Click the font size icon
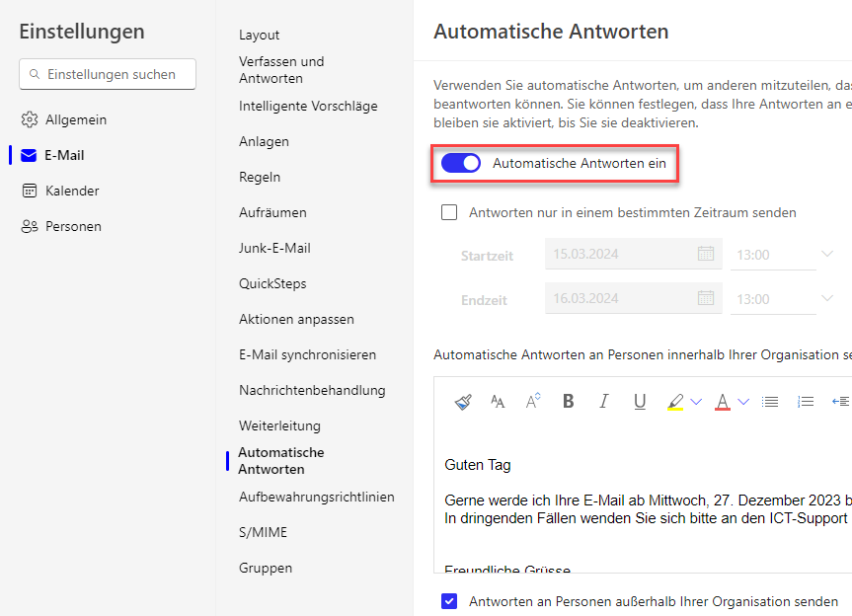852x616 pixels. click(x=533, y=402)
